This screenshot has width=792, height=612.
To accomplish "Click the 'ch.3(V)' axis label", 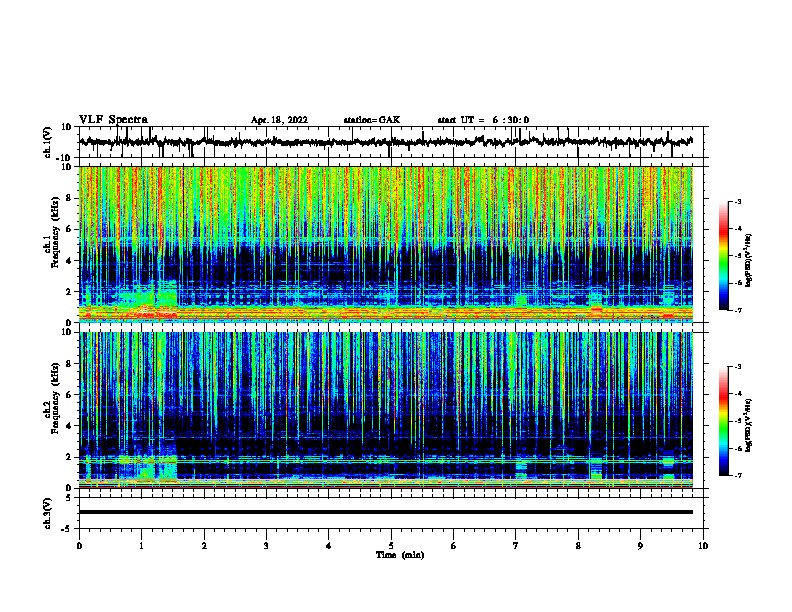I will [x=48, y=513].
